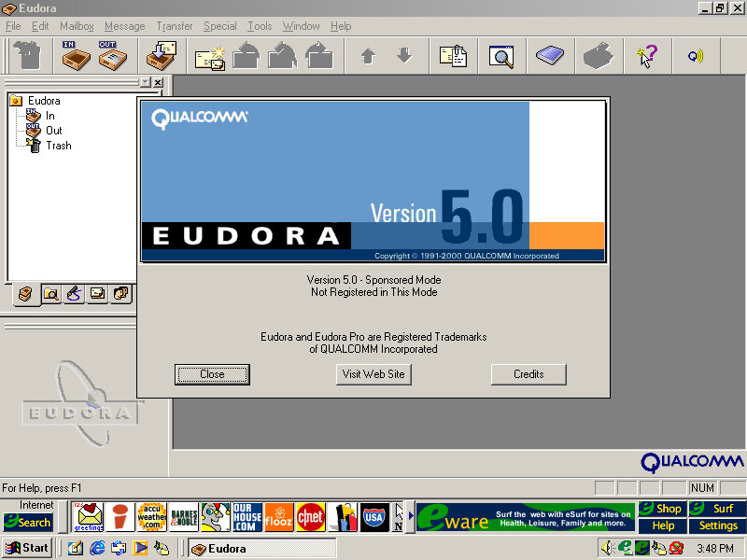Close the mailbox panel with X
The height and width of the screenshot is (560, 747).
click(158, 83)
